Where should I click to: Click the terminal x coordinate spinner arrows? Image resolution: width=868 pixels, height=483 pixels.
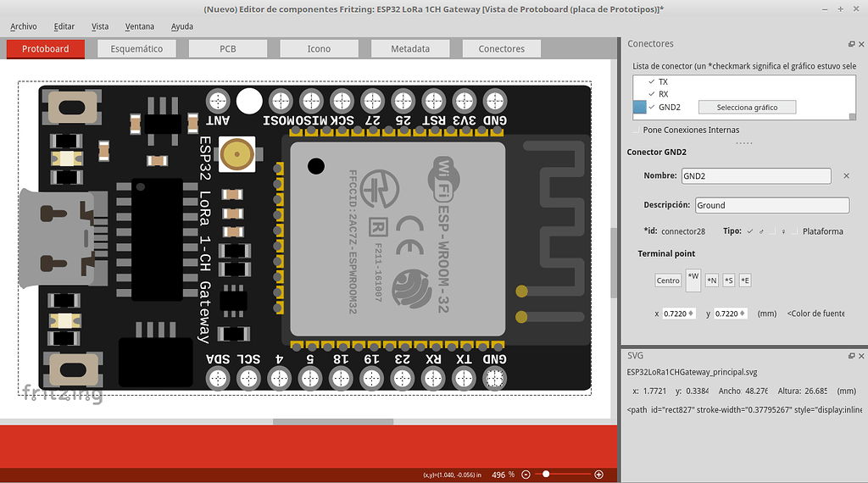691,314
